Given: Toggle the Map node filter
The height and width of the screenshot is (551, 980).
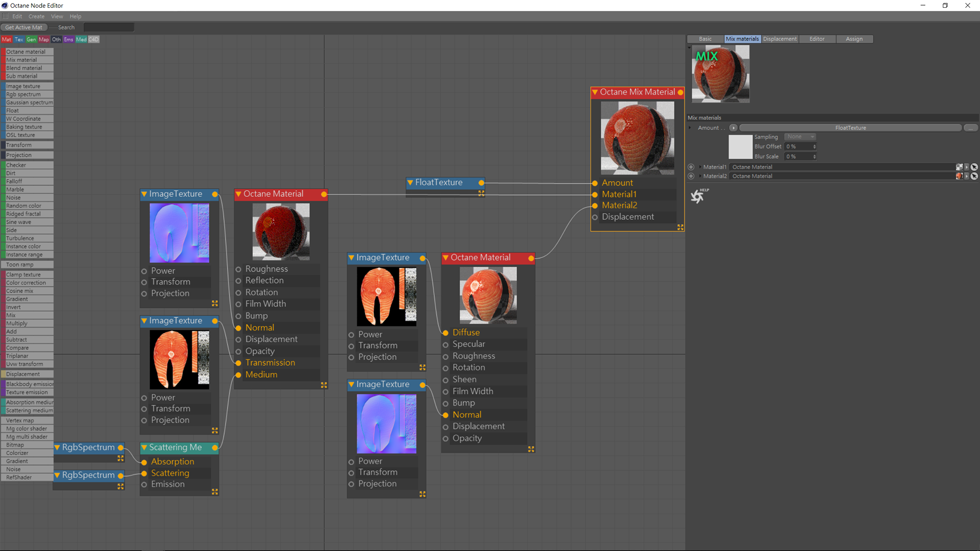Looking at the screenshot, I should tap(44, 39).
